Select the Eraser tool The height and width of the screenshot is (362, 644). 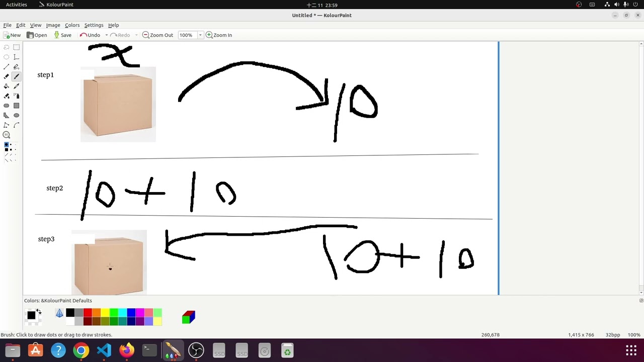point(7,76)
